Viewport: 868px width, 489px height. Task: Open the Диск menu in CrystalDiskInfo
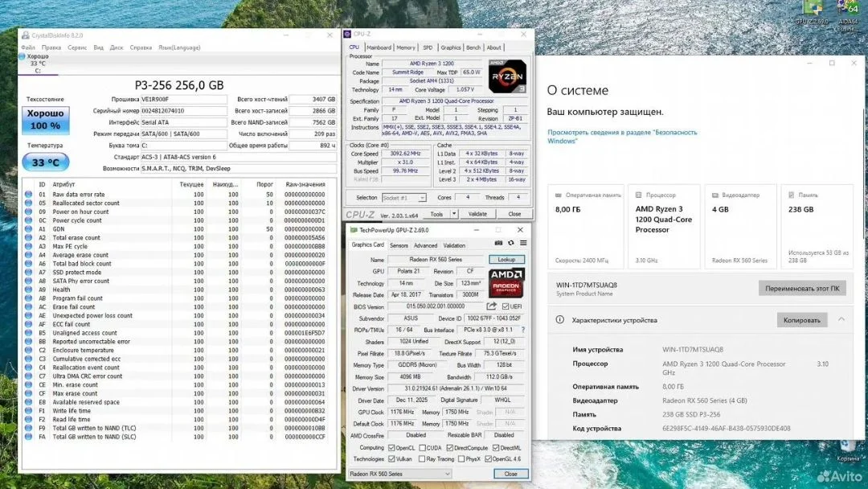(117, 47)
